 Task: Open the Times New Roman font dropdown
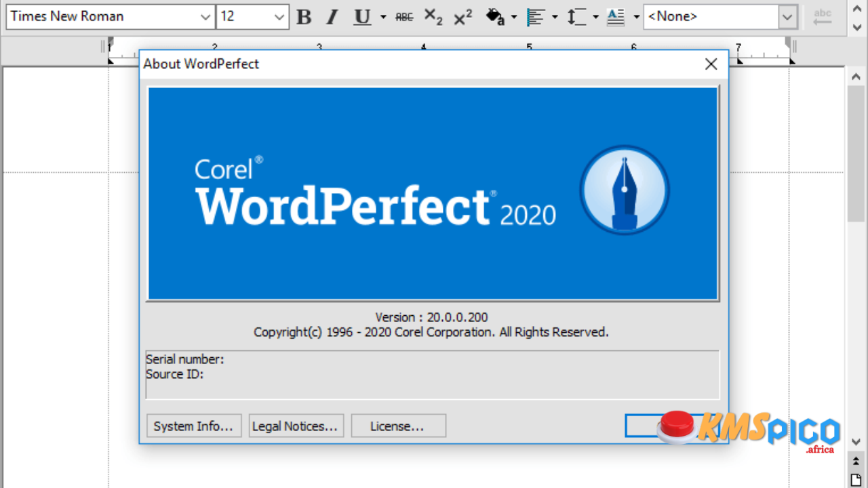coord(206,17)
